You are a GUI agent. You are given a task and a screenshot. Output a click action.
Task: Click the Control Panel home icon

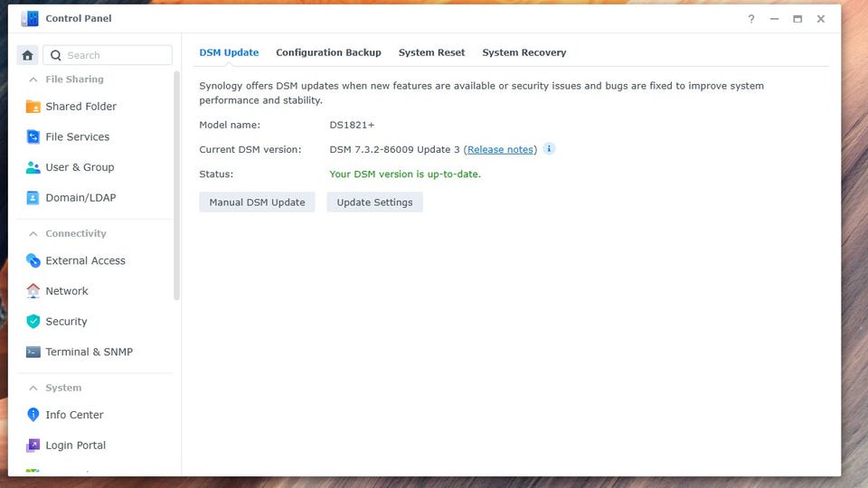pos(28,55)
